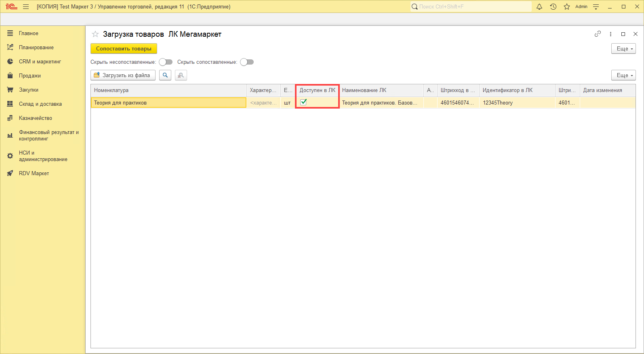Image resolution: width=644 pixels, height=354 pixels.
Task: Click the Продажи shopping bag icon
Action: coord(10,75)
